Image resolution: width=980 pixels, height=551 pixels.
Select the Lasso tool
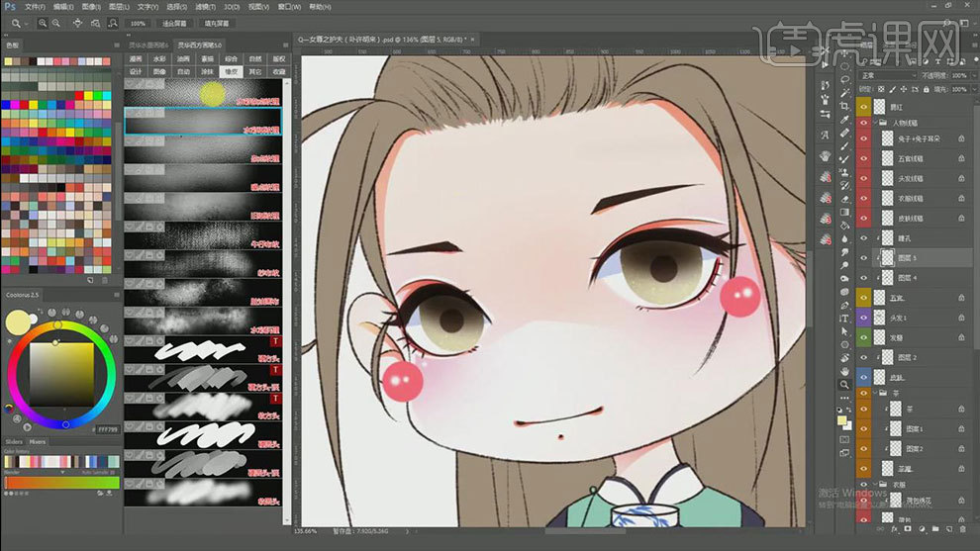coord(845,79)
